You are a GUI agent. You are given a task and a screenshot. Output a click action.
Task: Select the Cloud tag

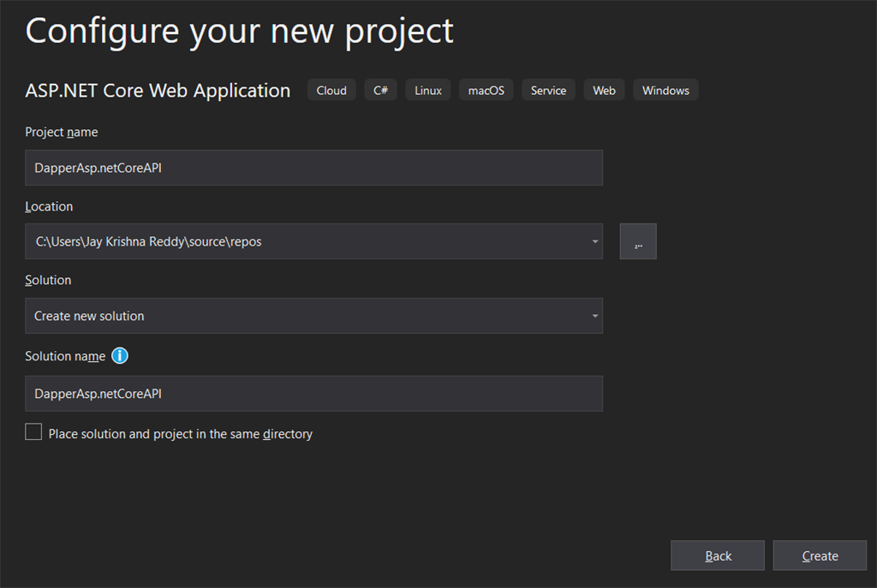(331, 90)
